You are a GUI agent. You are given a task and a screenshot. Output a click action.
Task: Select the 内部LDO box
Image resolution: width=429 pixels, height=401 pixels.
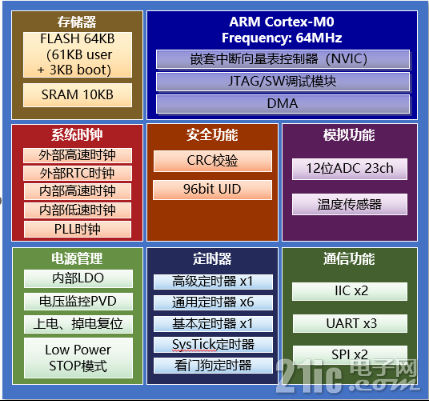[x=78, y=279]
